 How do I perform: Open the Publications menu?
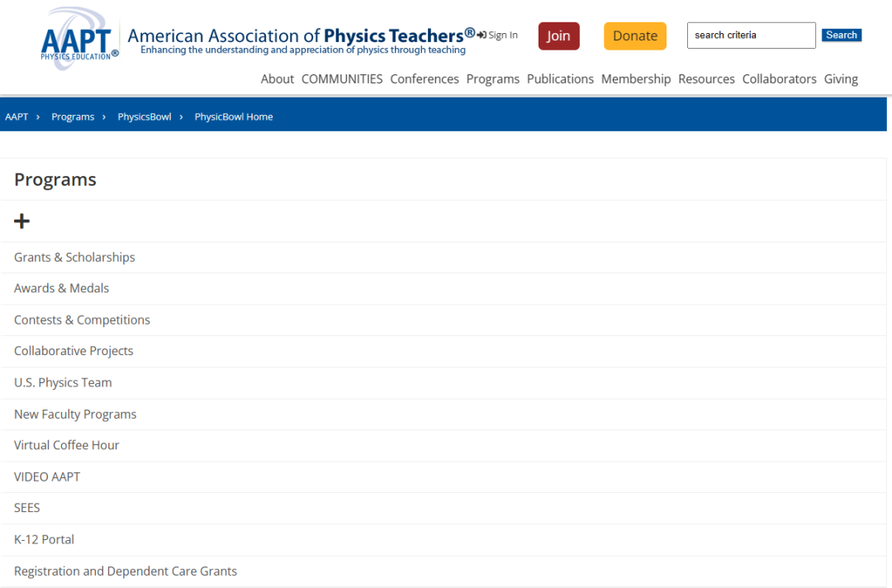click(x=560, y=79)
